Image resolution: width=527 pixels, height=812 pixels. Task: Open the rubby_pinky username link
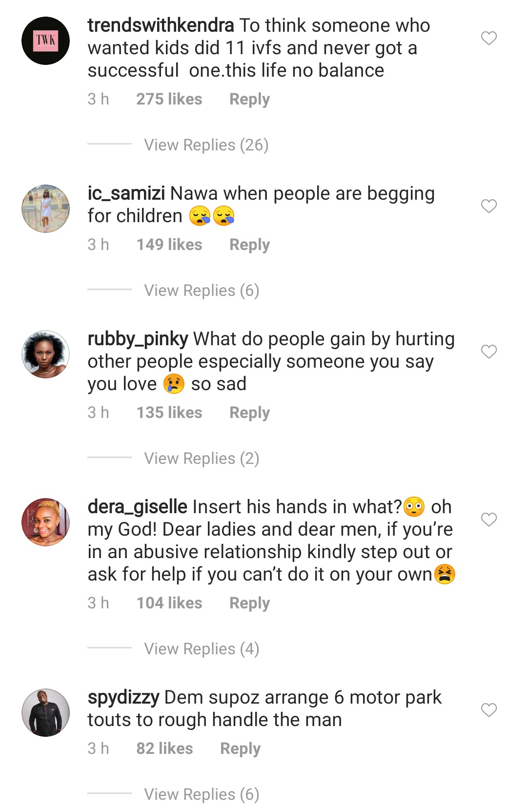tap(138, 339)
